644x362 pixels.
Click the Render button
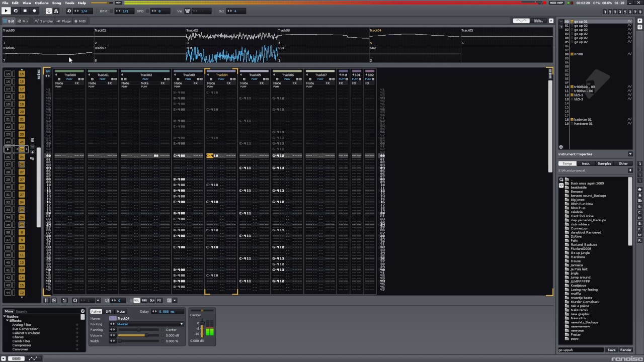626,350
